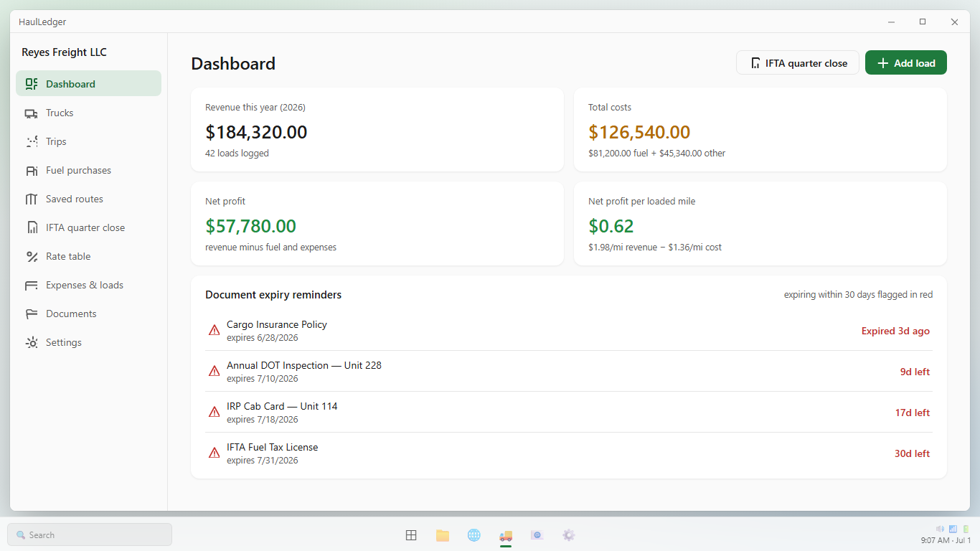Click the $0.62 per loaded mile value
The height and width of the screenshot is (551, 980).
click(611, 226)
